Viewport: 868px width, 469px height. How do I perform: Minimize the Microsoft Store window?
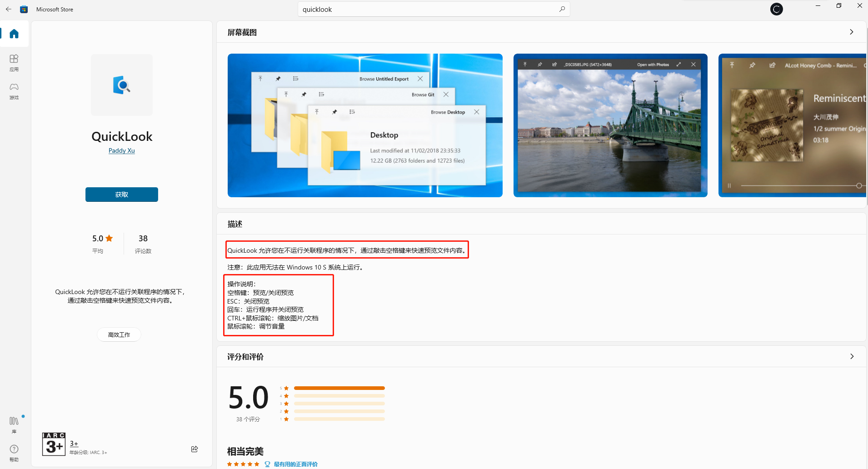click(x=818, y=5)
